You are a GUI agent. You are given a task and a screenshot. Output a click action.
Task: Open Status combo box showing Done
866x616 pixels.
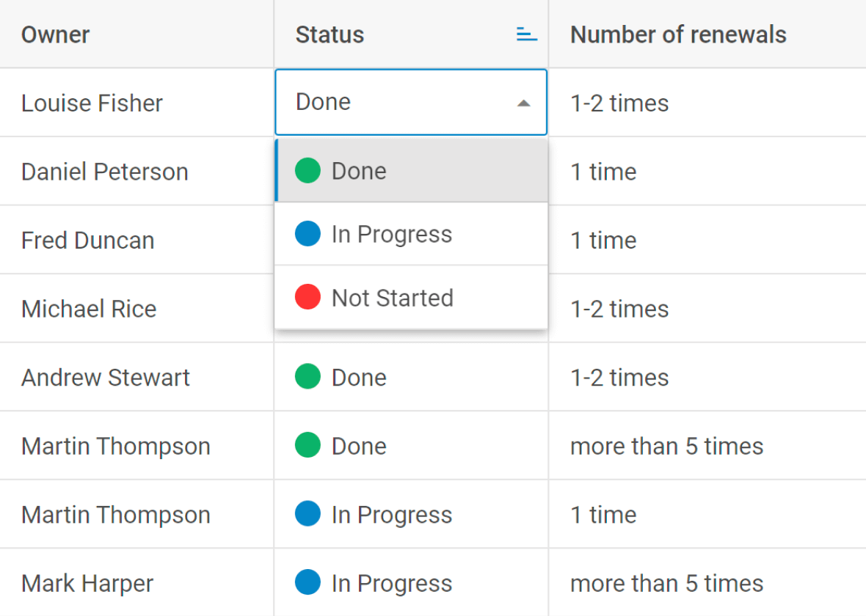411,102
